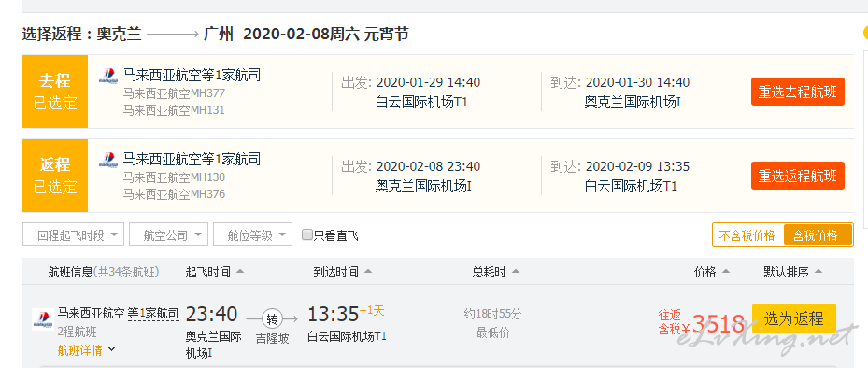Switch to 含税价格 view
868x368 pixels.
coord(818,235)
